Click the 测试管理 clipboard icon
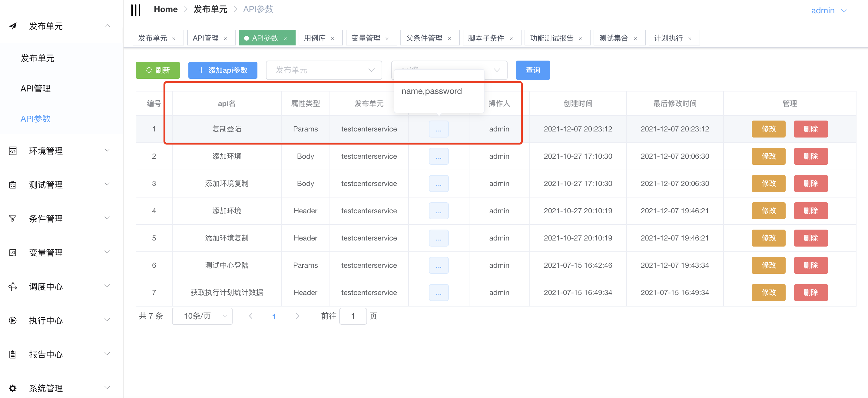The width and height of the screenshot is (868, 398). 13,185
